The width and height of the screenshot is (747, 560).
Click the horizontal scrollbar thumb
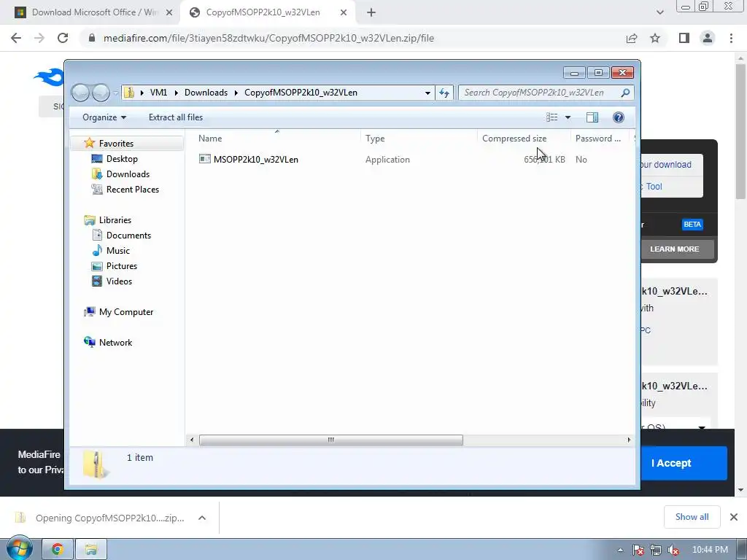tap(330, 440)
